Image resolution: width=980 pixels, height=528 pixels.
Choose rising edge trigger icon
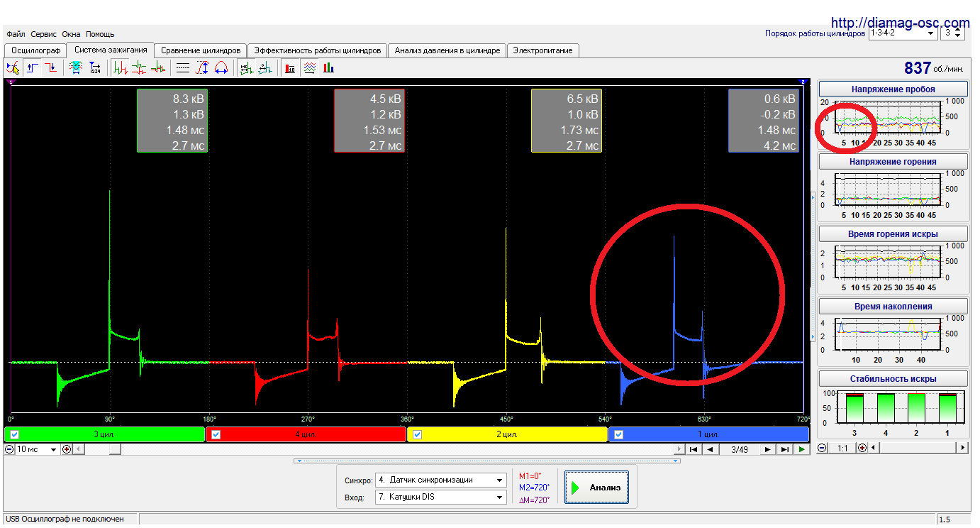(x=33, y=68)
